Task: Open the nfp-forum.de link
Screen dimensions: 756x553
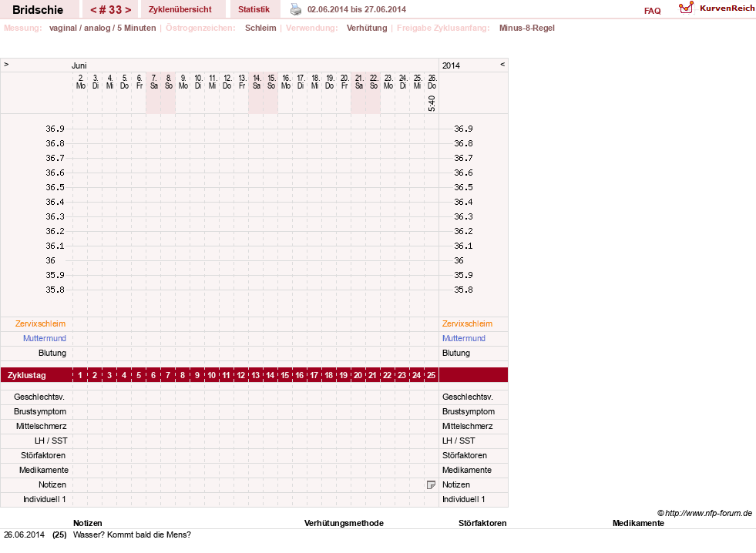Action: tap(705, 513)
